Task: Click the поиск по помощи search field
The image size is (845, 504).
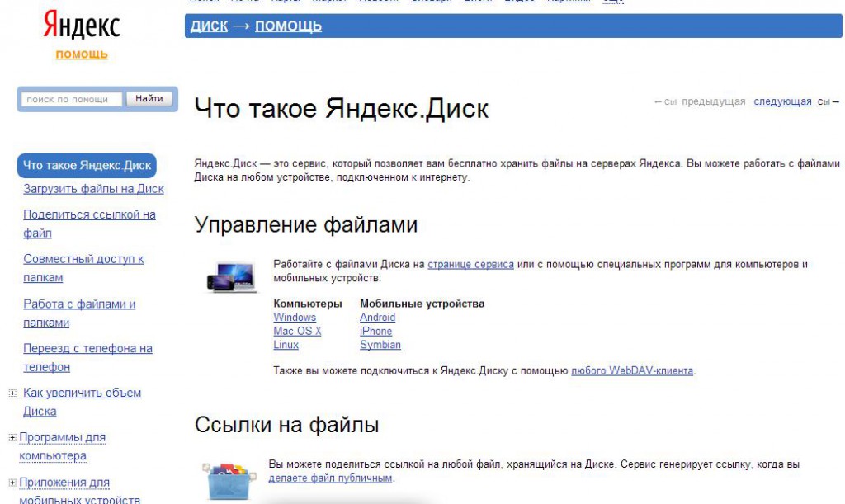Action: click(x=71, y=99)
